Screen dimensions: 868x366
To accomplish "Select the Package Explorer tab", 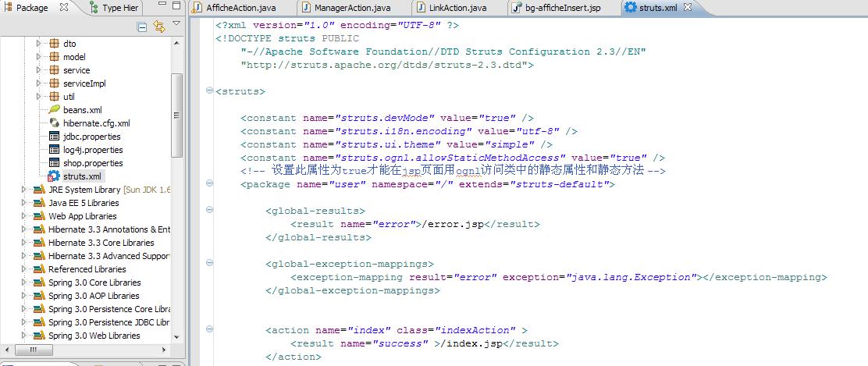I will (x=32, y=8).
